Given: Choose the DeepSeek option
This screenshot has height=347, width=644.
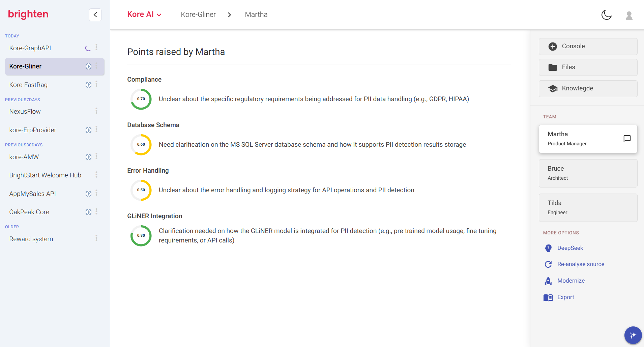Looking at the screenshot, I should point(564,248).
